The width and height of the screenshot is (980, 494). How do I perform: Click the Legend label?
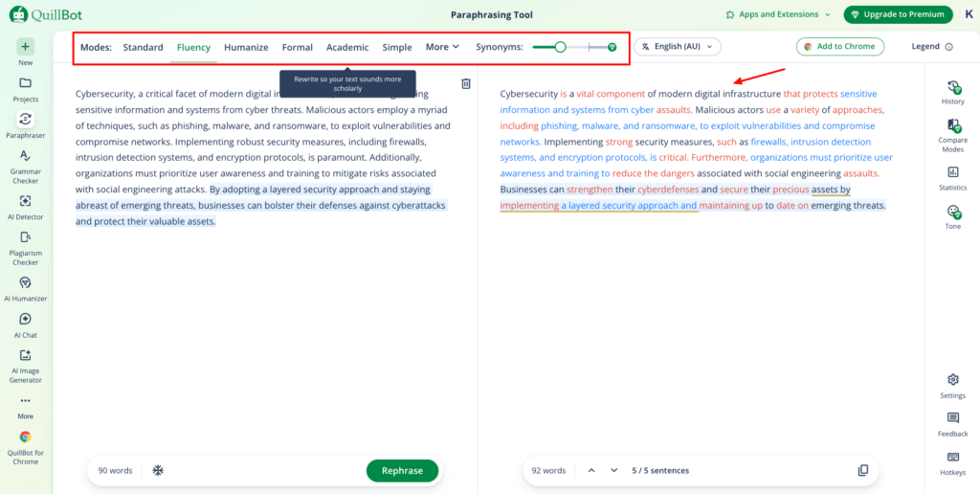click(925, 47)
